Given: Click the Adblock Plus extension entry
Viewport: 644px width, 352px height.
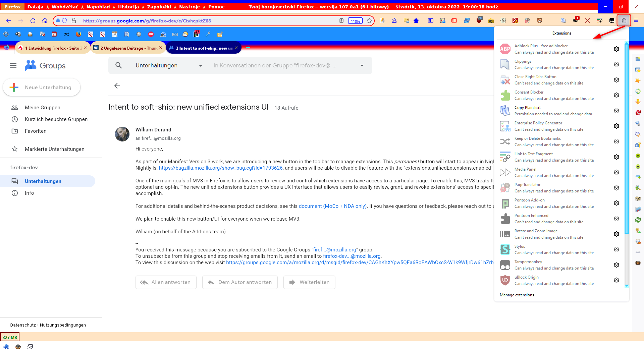Looking at the screenshot, I should tap(554, 49).
